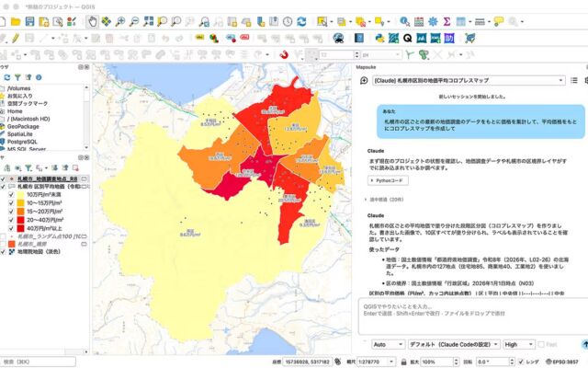Show map tips with the speech bubble icon

498,21
